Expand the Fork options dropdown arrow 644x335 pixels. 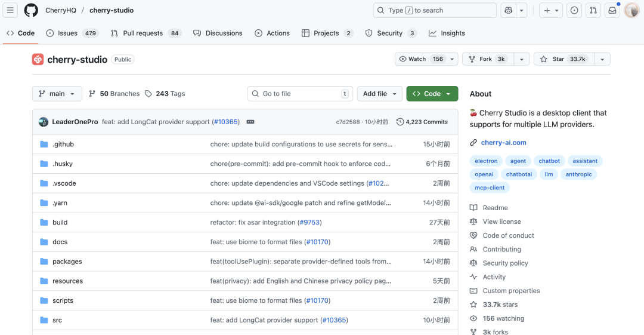(x=522, y=59)
